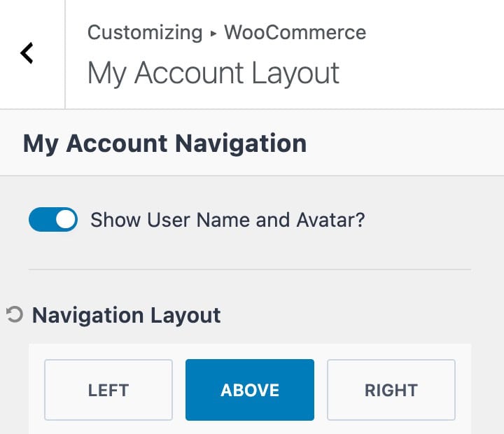This screenshot has width=504, height=434.
Task: Go back using the left chevron arrow
Action: (27, 53)
